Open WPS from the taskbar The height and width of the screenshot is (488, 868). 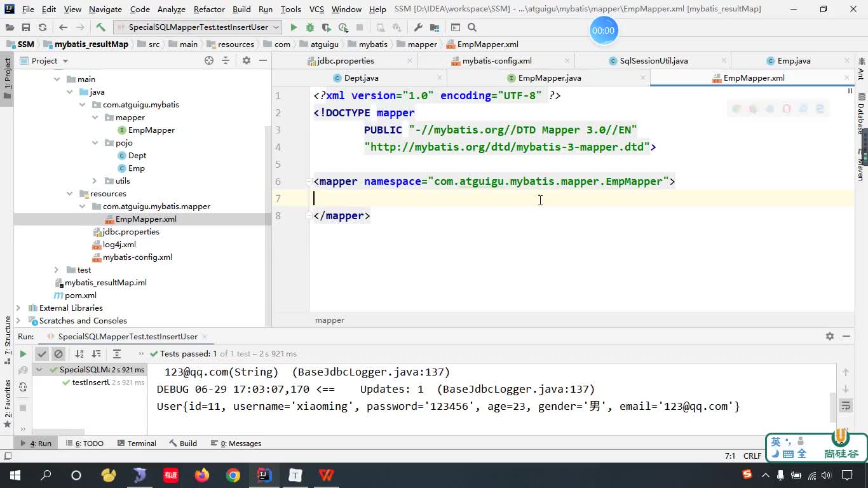327,475
